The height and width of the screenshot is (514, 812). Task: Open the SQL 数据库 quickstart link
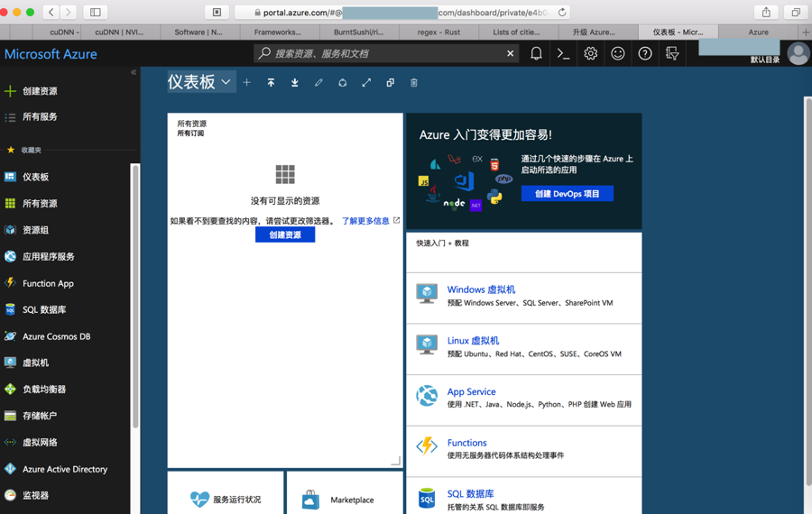point(470,494)
